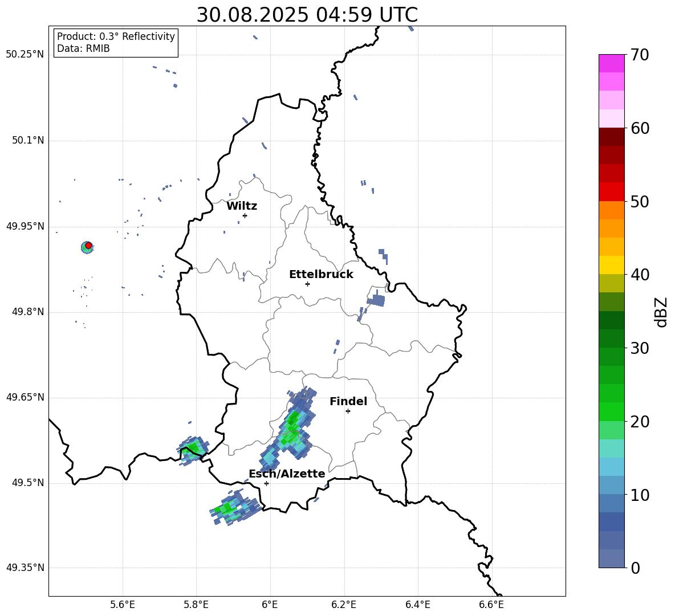Screen dimensions: 675x616
Task: Click the red dot marker near 49.92°N
Action: pos(88,246)
